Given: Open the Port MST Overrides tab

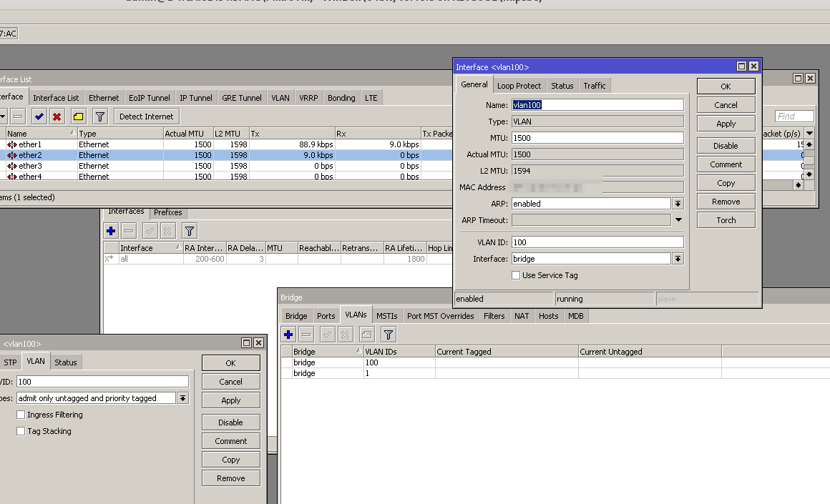Looking at the screenshot, I should pyautogui.click(x=440, y=316).
